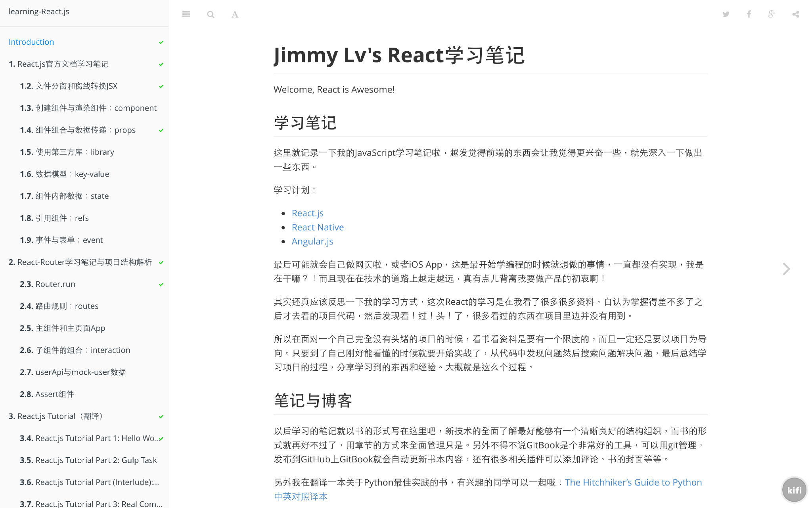Open font settings with the A icon
The width and height of the screenshot is (812, 508).
(235, 15)
